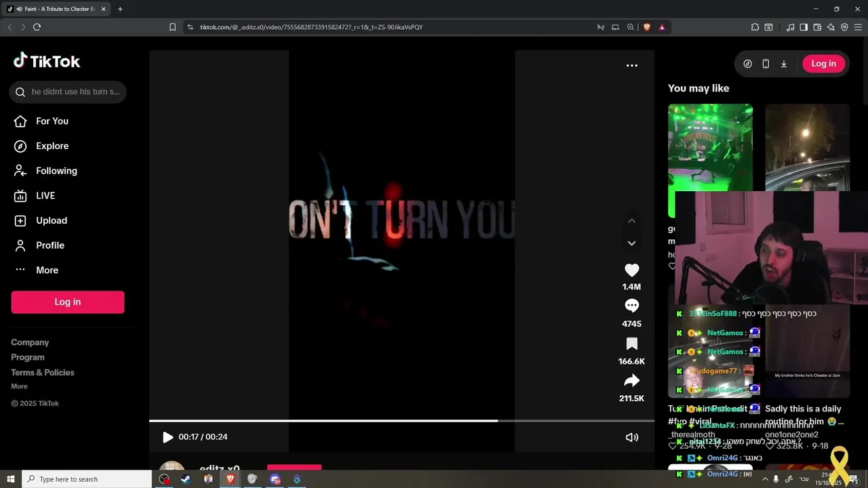The height and width of the screenshot is (488, 868).
Task: Click the browser forward arrow
Action: pyautogui.click(x=23, y=27)
